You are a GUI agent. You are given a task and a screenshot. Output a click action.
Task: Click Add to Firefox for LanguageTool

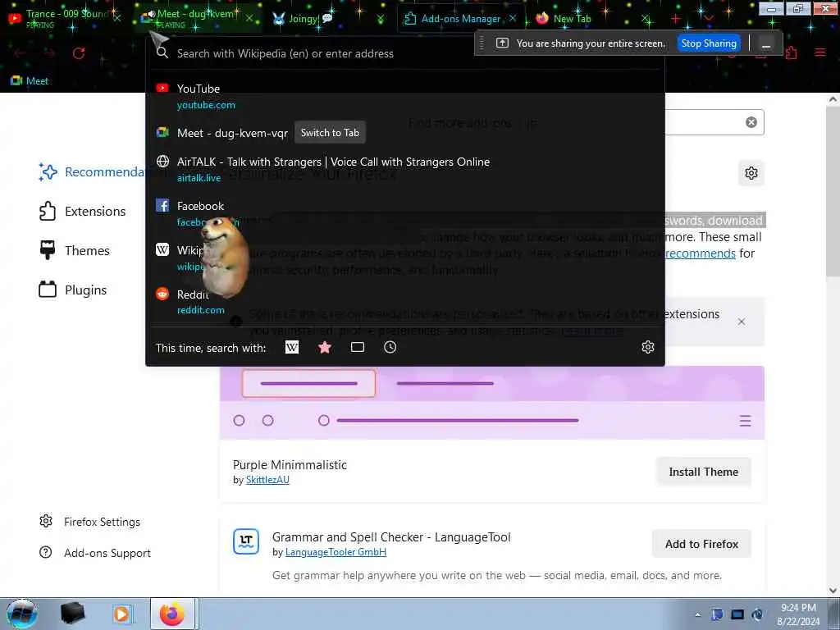pos(702,544)
